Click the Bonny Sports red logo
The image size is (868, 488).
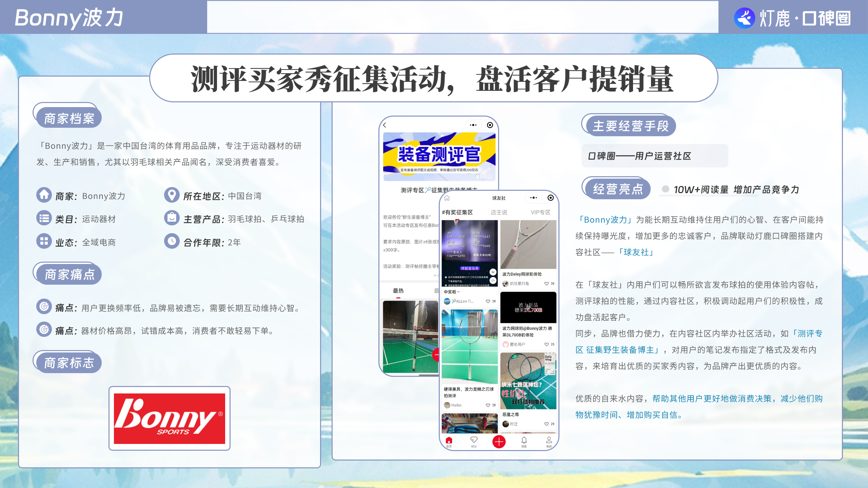(x=170, y=419)
